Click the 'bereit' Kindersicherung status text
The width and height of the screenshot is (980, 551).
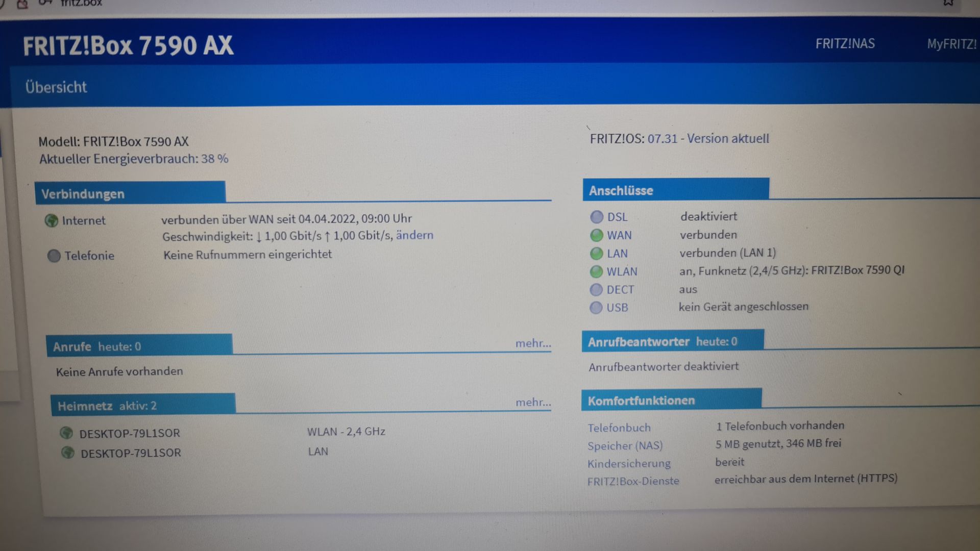point(729,462)
